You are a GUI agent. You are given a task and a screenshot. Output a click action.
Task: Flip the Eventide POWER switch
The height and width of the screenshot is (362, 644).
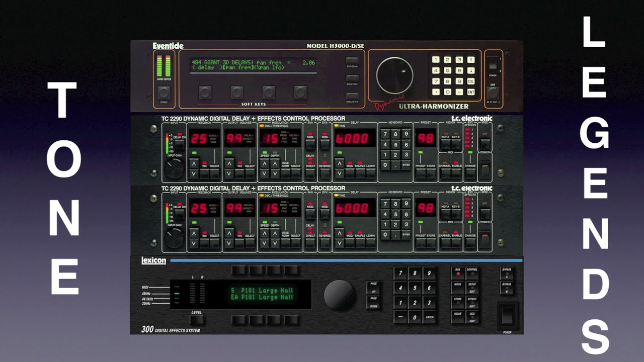(x=493, y=64)
